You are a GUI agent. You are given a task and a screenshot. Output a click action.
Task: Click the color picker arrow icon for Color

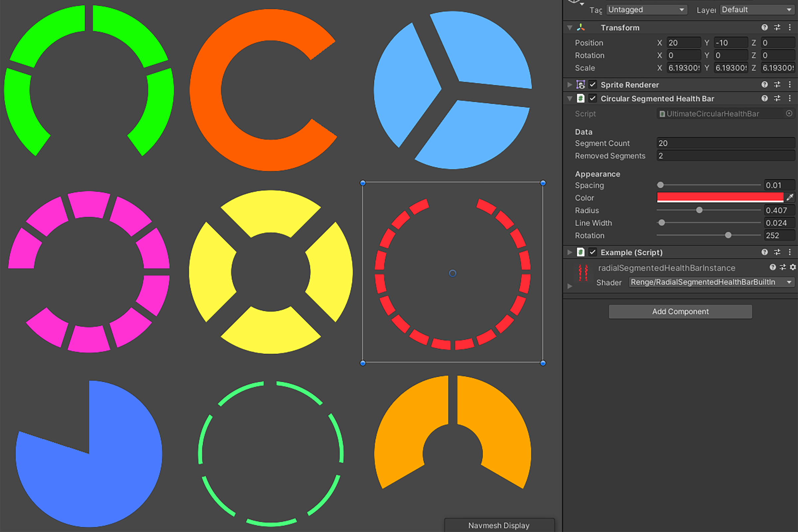tap(790, 197)
